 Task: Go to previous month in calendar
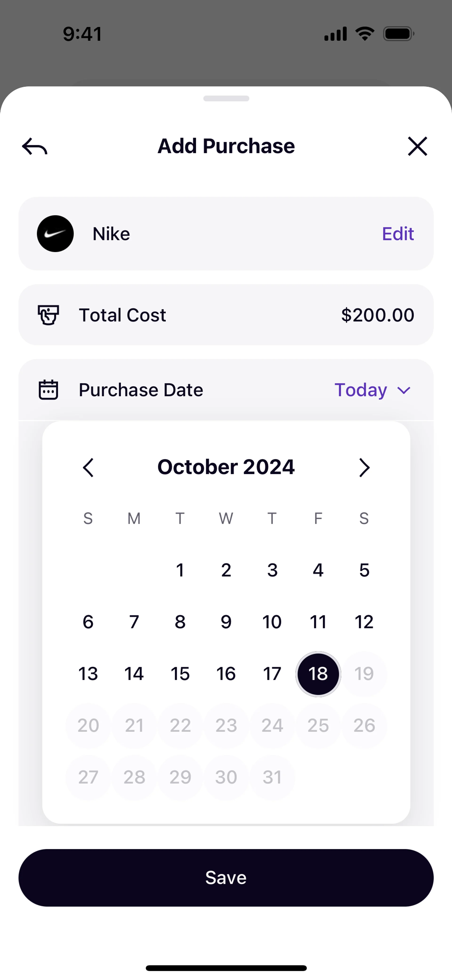88,468
